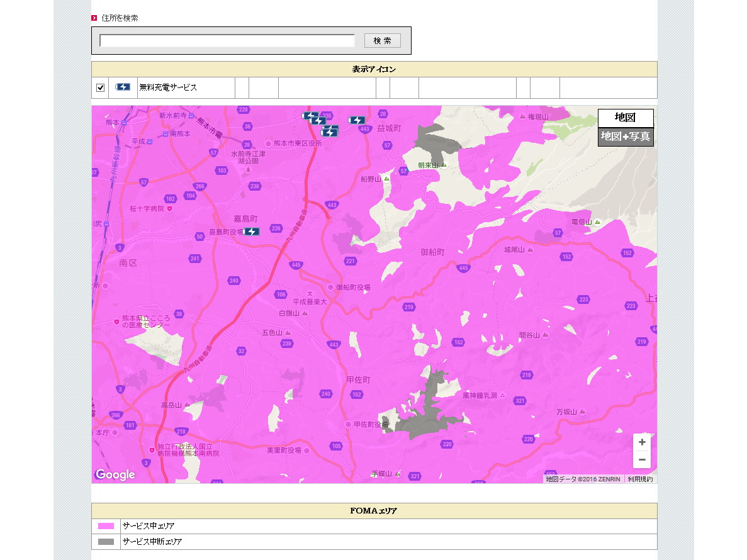Image resolution: width=747 pixels, height=560 pixels.
Task: Click the pink サービス中エリア color swatch
Action: click(x=106, y=526)
